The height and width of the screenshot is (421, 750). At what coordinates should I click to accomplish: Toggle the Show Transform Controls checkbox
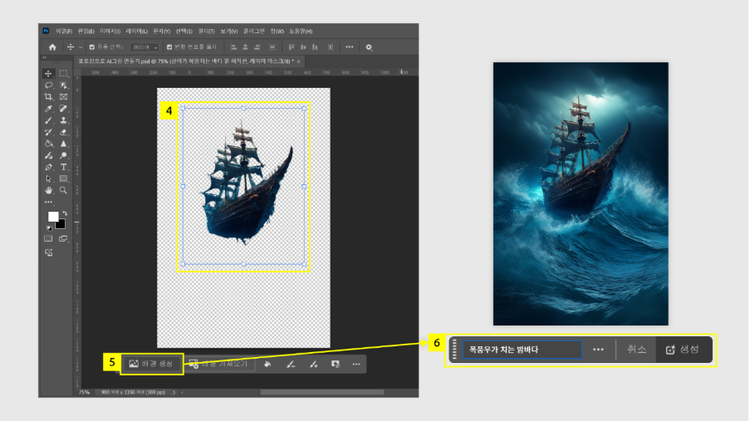[169, 47]
